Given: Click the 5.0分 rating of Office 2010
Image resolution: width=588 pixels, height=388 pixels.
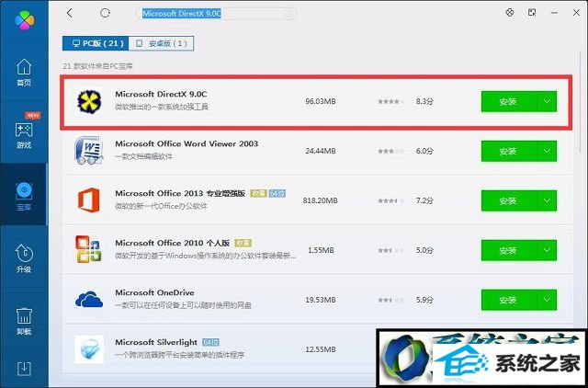Looking at the screenshot, I should pos(424,250).
